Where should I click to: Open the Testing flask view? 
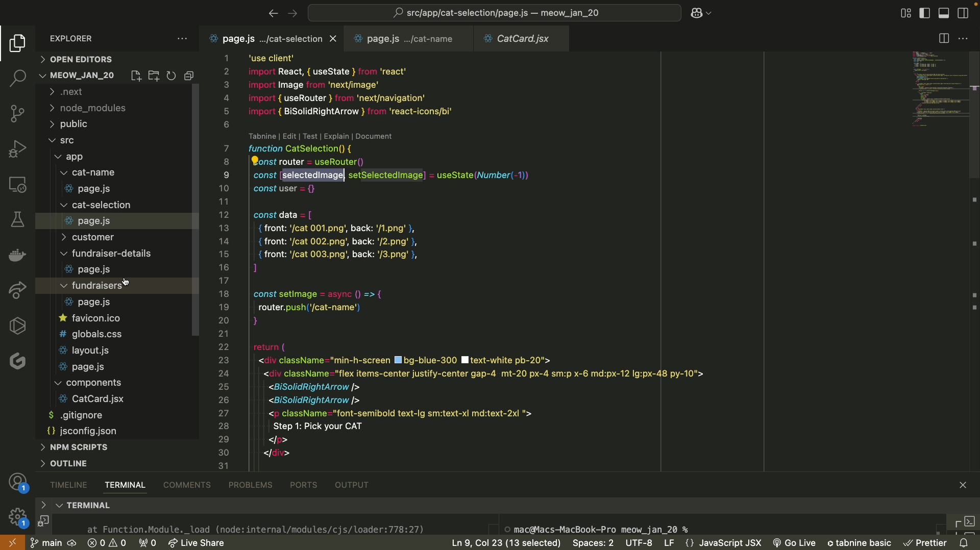click(x=17, y=219)
